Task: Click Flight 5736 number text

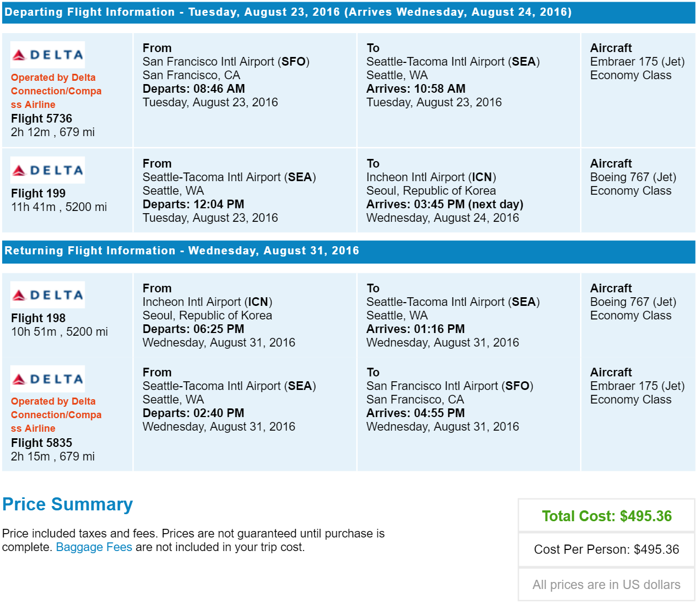Action: [41, 118]
